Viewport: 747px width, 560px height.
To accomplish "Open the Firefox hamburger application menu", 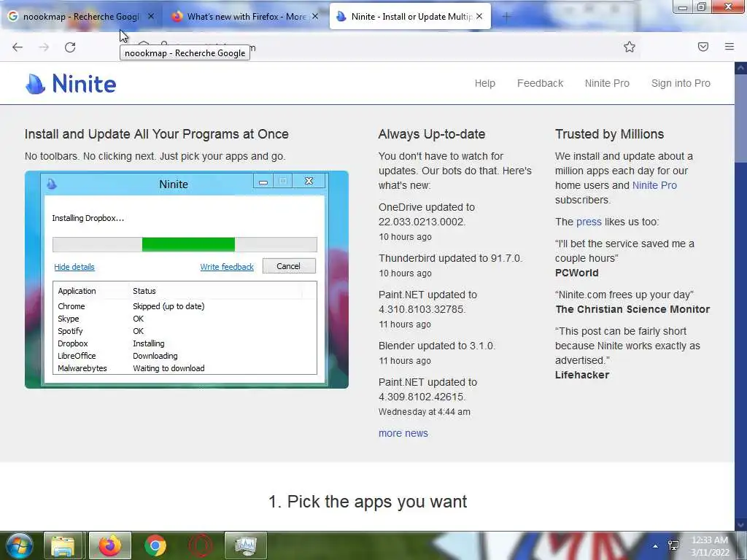I will click(x=729, y=47).
